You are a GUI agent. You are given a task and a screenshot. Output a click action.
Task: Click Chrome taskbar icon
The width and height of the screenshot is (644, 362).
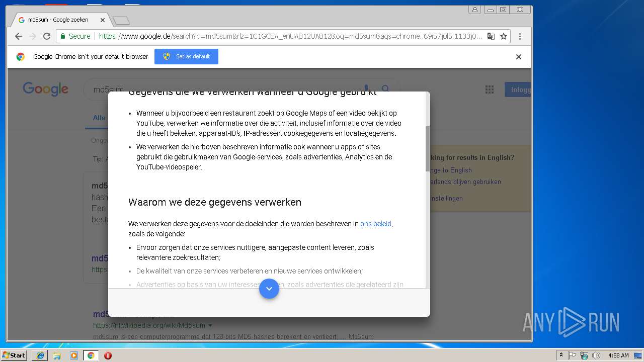[91, 355]
